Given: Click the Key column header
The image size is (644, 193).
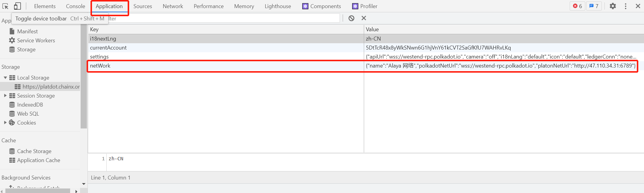Looking at the screenshot, I should pyautogui.click(x=226, y=29).
